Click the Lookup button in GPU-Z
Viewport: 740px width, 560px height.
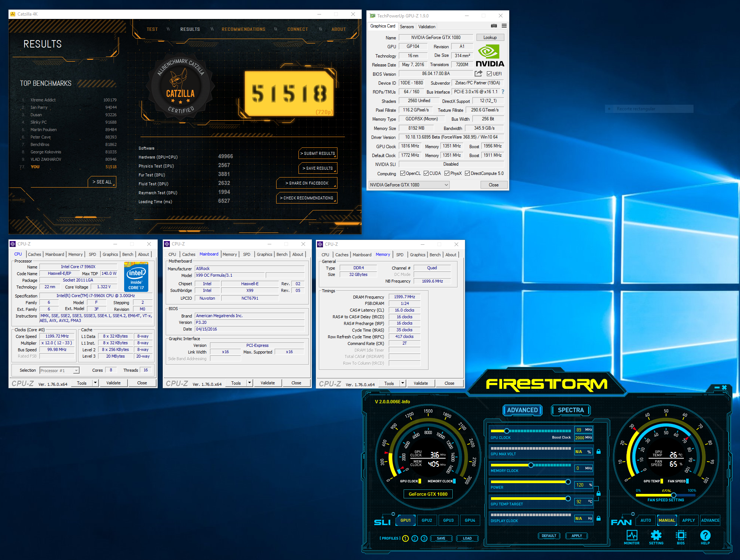pos(490,38)
